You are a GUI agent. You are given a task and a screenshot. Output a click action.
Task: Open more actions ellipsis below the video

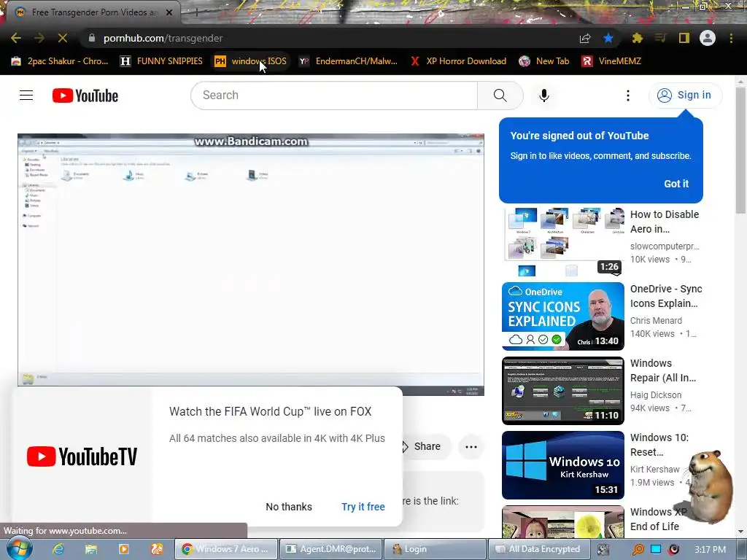[471, 447]
